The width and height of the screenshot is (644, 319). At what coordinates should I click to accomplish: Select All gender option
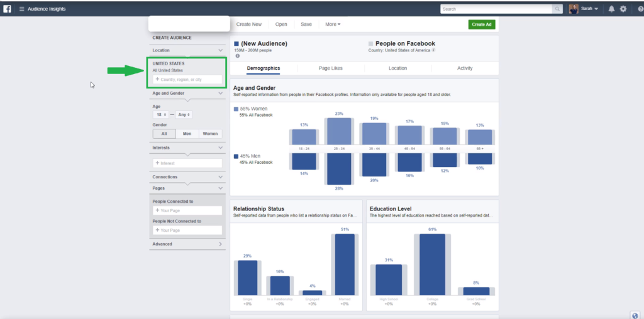(164, 134)
